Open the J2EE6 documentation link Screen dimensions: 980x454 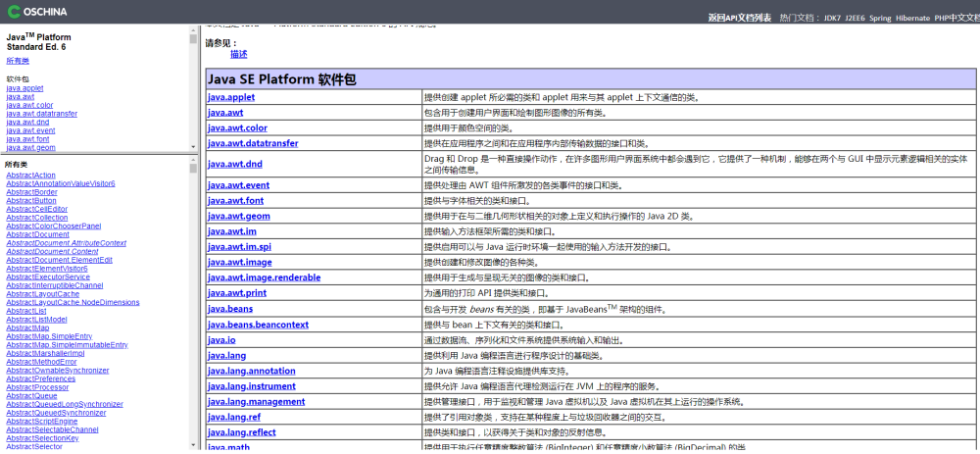[x=855, y=18]
